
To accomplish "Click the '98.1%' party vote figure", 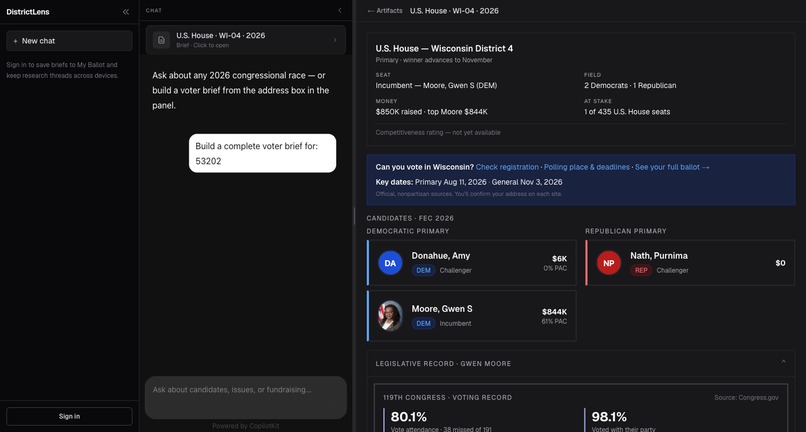I will tap(609, 417).
